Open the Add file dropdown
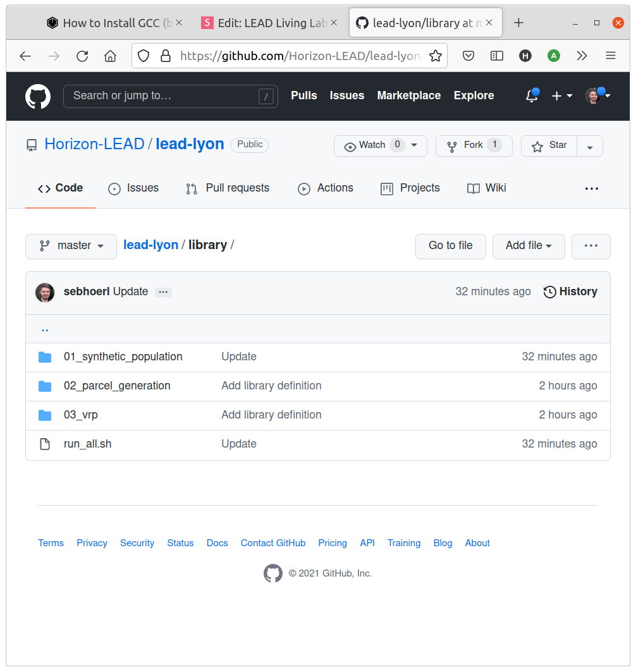The image size is (636, 672). pos(529,246)
